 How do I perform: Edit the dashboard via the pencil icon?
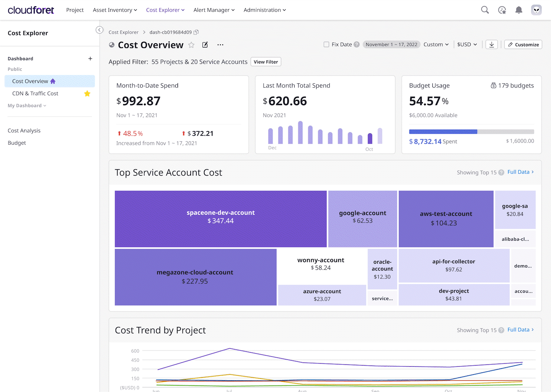click(205, 45)
